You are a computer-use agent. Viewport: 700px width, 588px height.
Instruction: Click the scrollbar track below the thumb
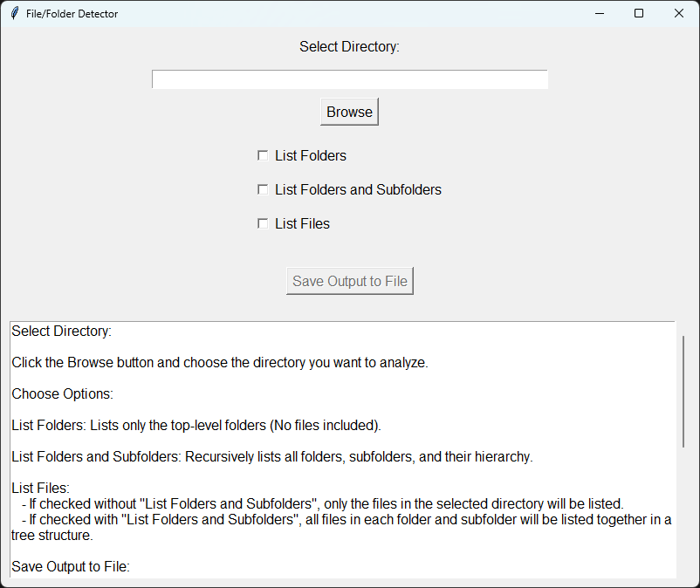[x=683, y=515]
